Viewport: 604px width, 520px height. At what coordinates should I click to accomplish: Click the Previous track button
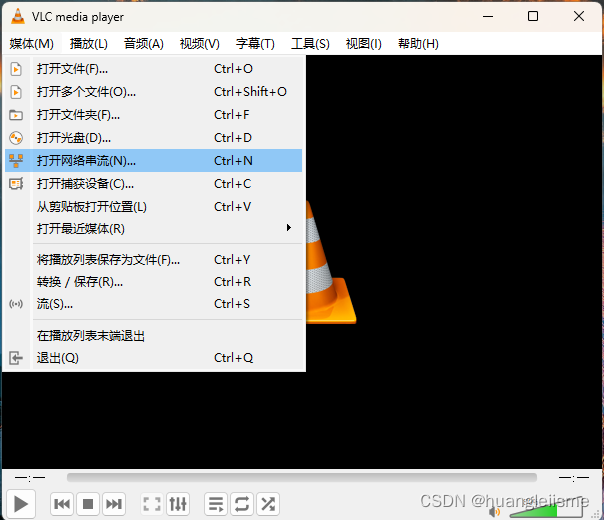tap(62, 503)
